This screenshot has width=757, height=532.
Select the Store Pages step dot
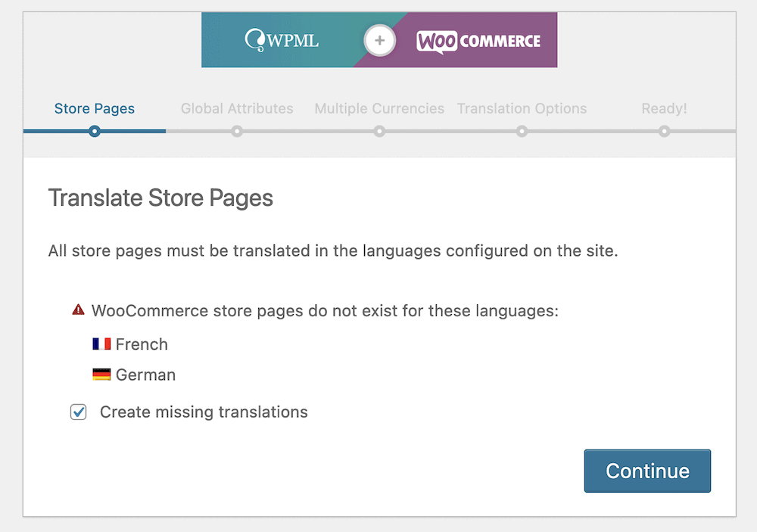[x=95, y=132]
